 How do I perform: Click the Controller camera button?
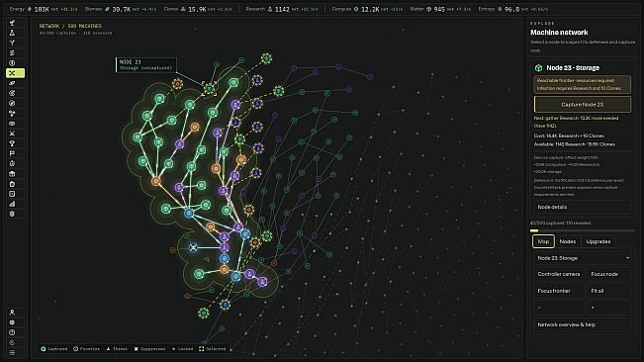(559, 274)
